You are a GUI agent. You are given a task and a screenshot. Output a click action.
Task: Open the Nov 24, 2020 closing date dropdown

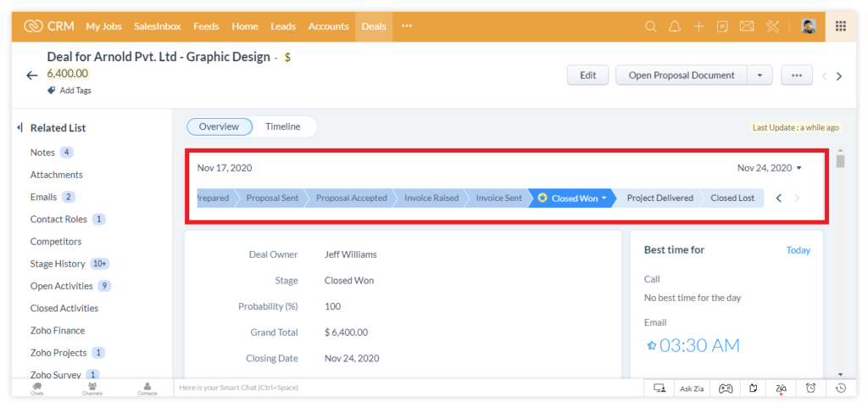coord(798,168)
